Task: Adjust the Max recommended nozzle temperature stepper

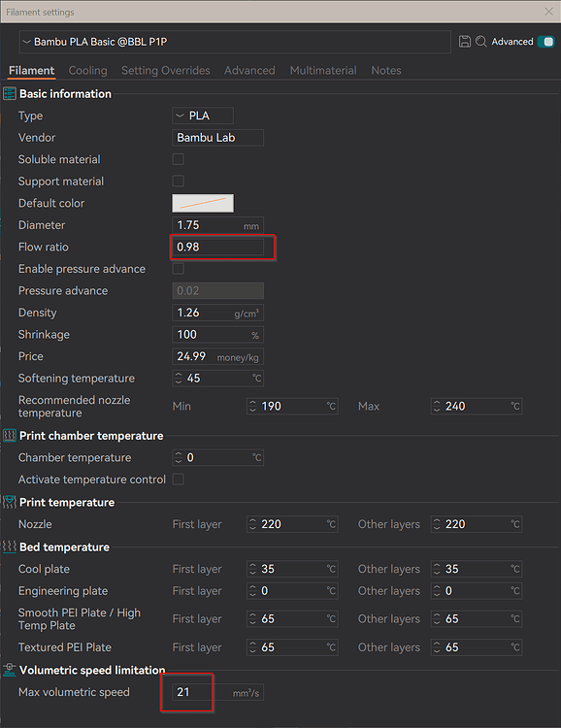Action: pos(437,407)
